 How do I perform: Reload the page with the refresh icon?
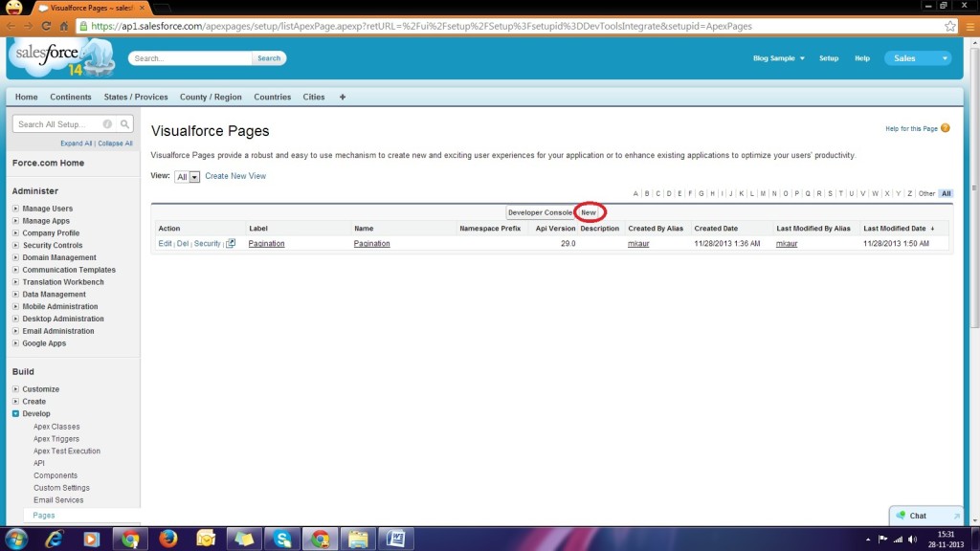46,26
